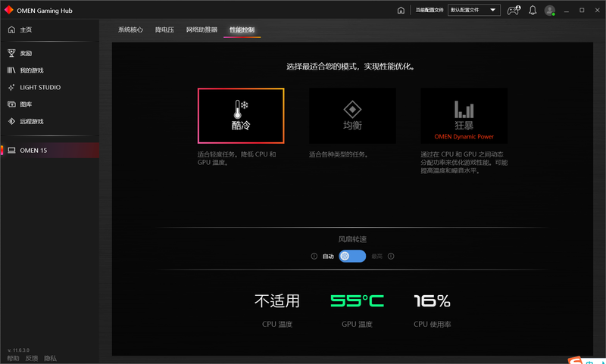606x364 pixels.
Task: Open the 默认配置文件 profile dropdown
Action: 474,11
